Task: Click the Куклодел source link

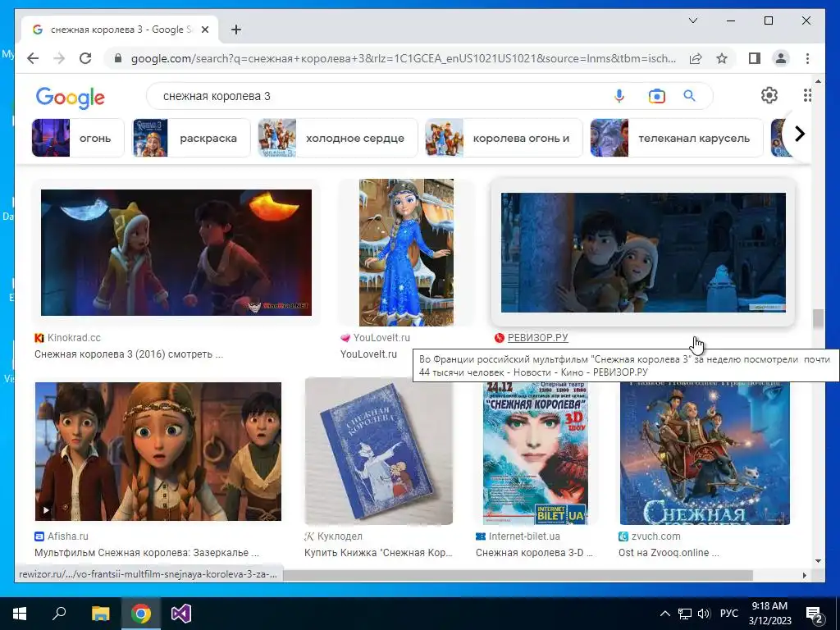Action: 340,536
